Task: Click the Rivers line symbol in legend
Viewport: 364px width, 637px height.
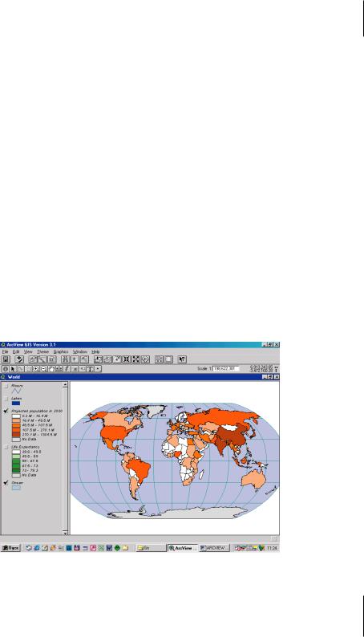Action: coord(16,391)
